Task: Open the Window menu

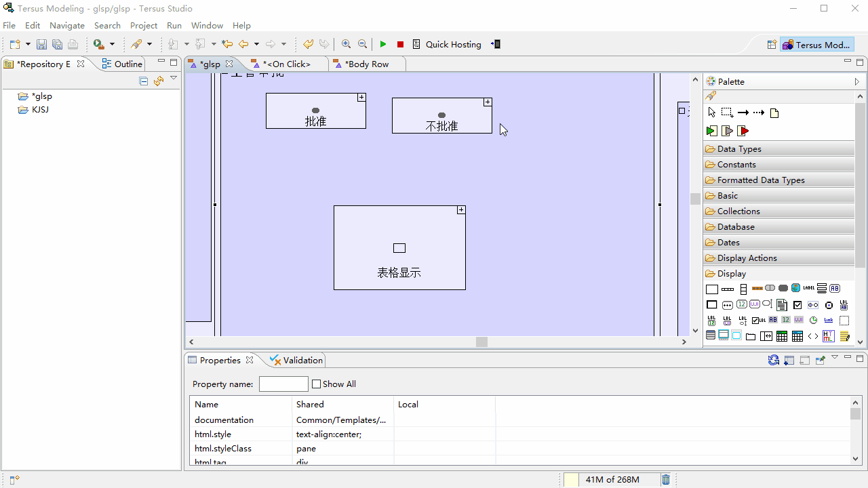Action: pyautogui.click(x=207, y=25)
